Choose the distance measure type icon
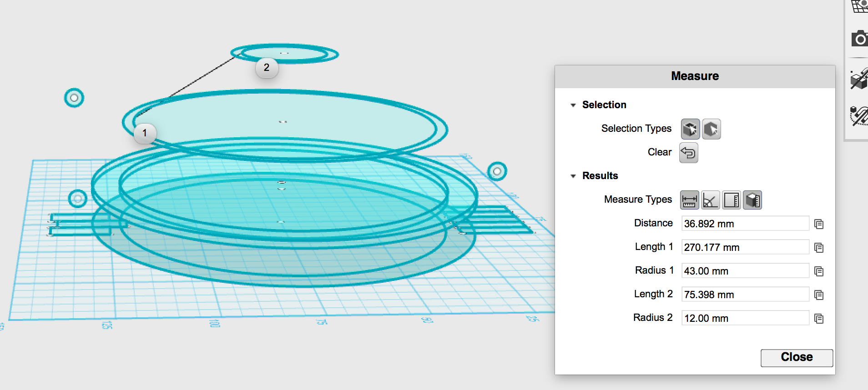 [689, 200]
